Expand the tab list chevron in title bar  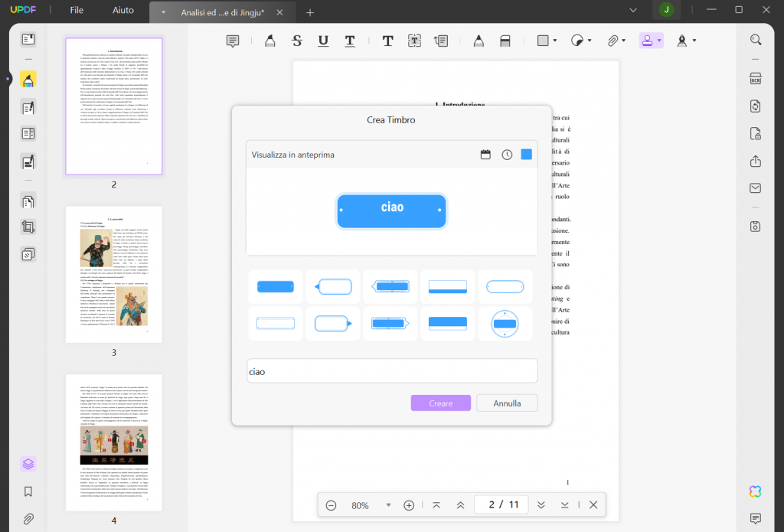coord(633,10)
